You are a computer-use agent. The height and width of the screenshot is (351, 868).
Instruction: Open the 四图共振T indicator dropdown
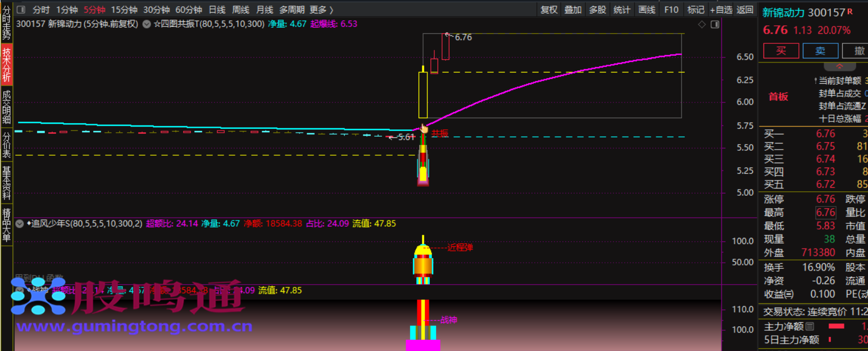[147, 24]
